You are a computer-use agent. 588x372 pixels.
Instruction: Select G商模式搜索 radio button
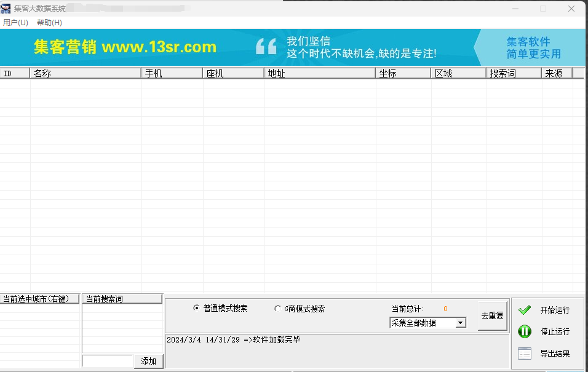coord(277,309)
